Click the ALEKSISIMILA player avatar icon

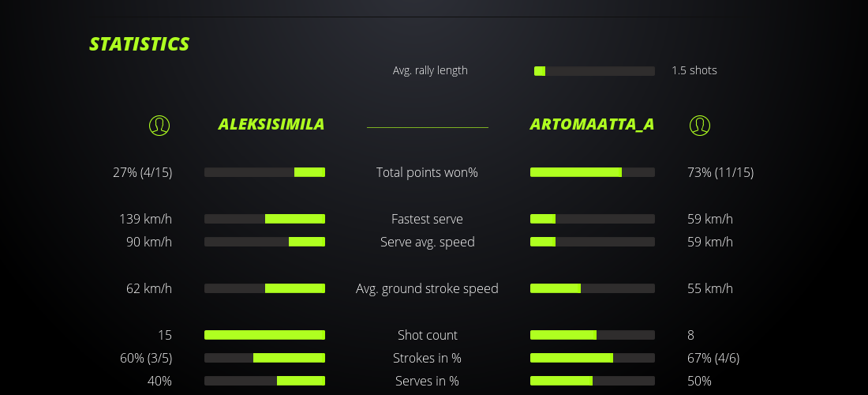(x=159, y=125)
